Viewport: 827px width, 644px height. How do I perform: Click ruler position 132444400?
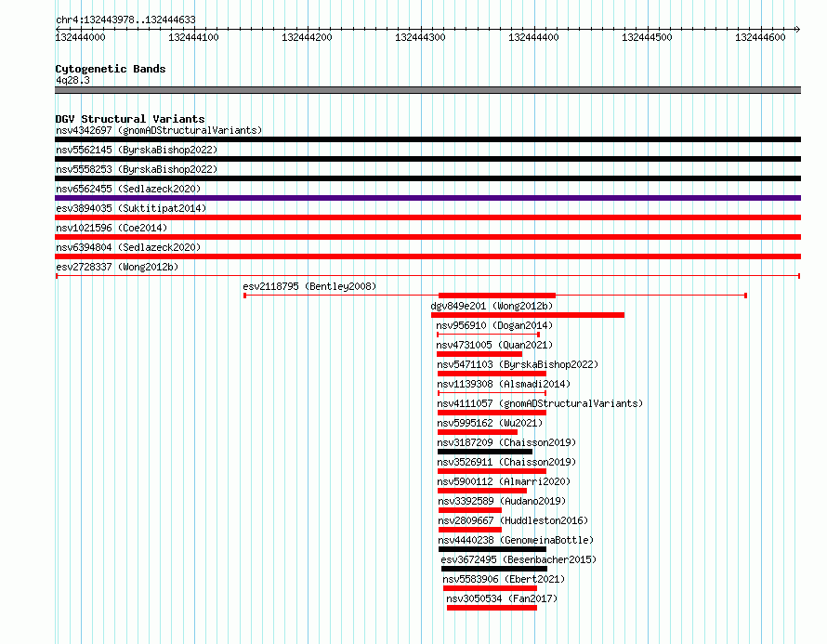pos(533,37)
